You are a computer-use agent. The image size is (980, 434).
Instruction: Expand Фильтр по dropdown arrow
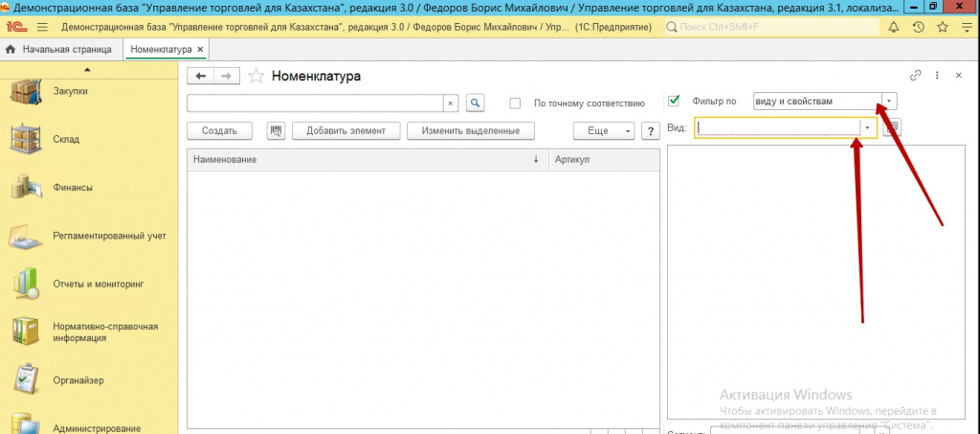[890, 102]
